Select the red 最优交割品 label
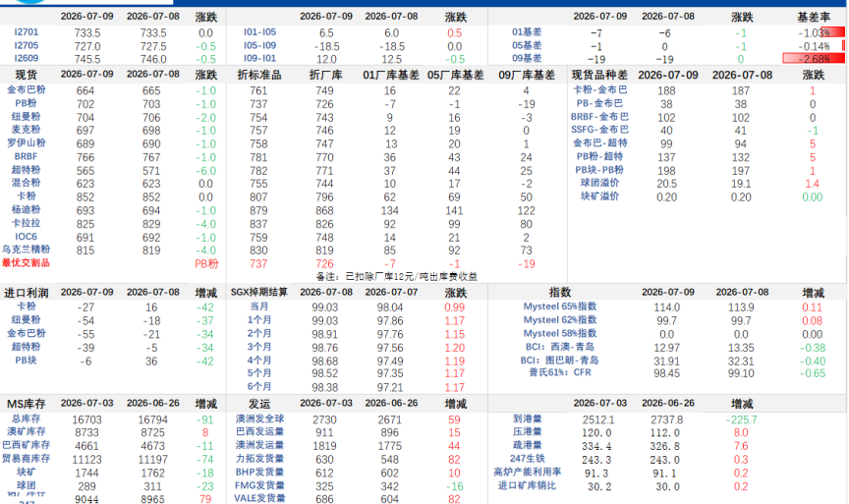 (x=26, y=263)
